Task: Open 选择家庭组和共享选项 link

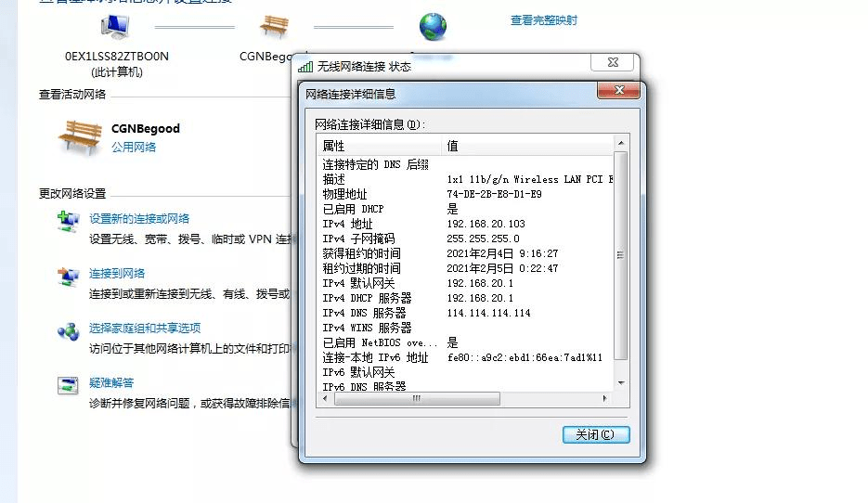Action: tap(145, 329)
